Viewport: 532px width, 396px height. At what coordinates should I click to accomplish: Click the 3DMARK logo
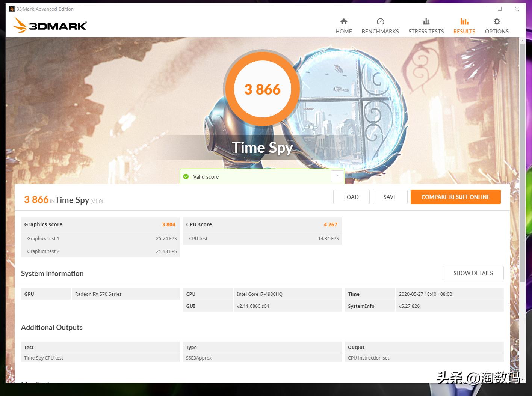click(49, 25)
